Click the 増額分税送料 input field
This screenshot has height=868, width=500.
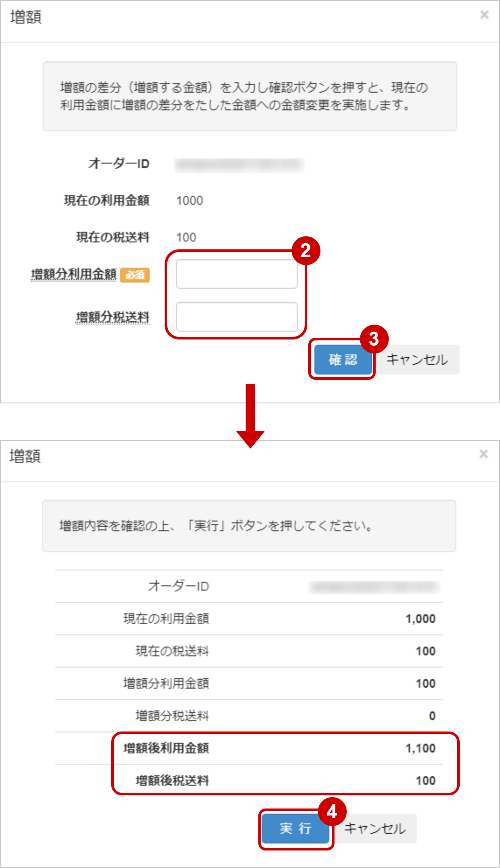236,316
